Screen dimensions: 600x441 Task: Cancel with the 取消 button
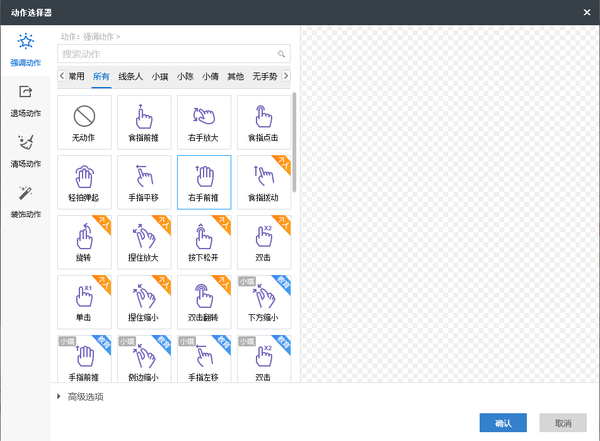563,423
